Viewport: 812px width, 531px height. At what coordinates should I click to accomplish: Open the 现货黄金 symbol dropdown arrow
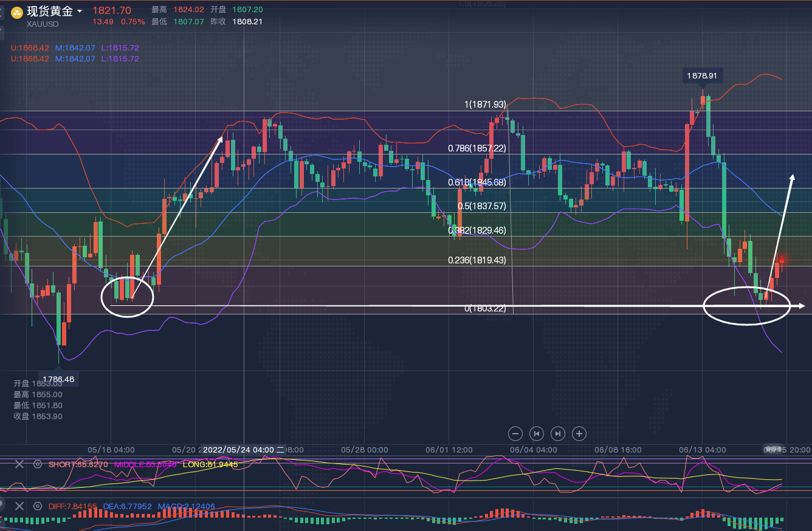pos(80,12)
